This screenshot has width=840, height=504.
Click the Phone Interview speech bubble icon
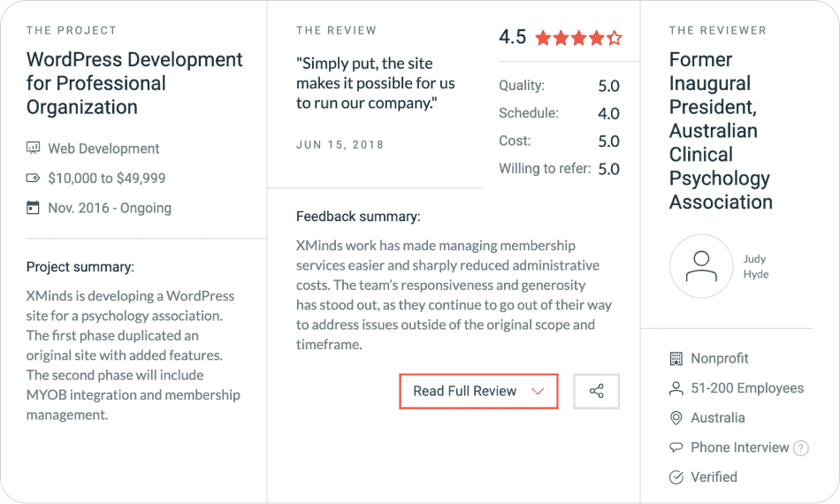676,447
